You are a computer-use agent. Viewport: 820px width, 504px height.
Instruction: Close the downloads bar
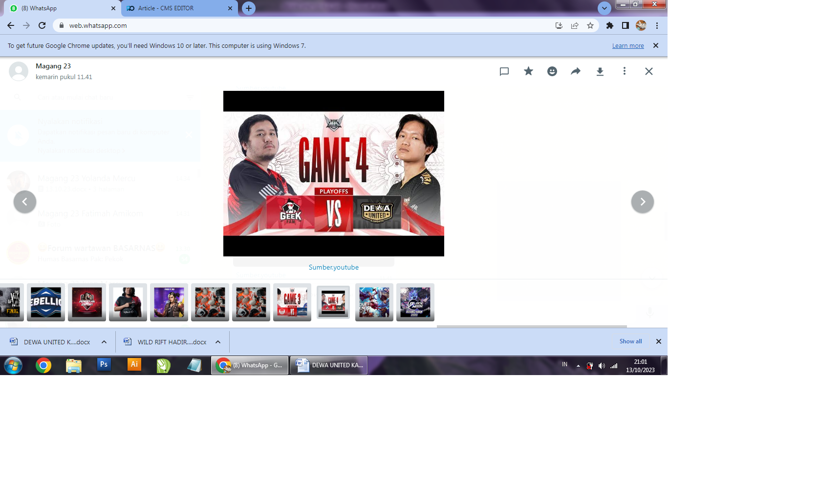(x=659, y=341)
